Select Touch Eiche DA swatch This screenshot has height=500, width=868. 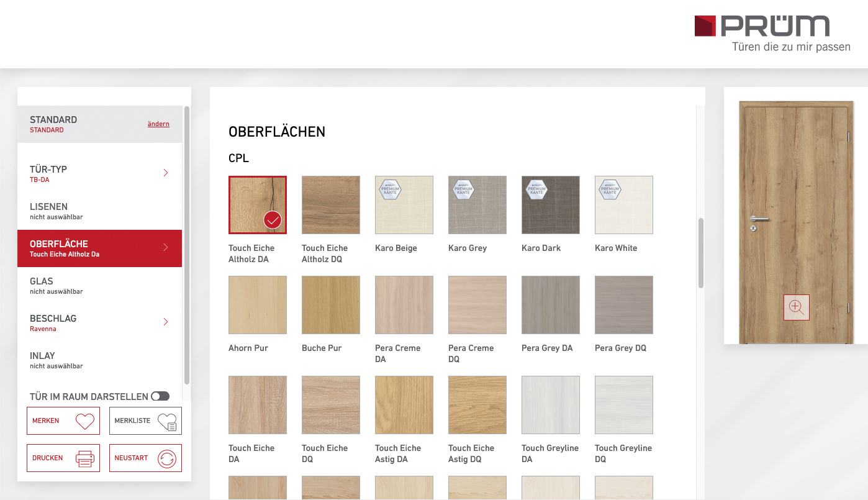258,405
